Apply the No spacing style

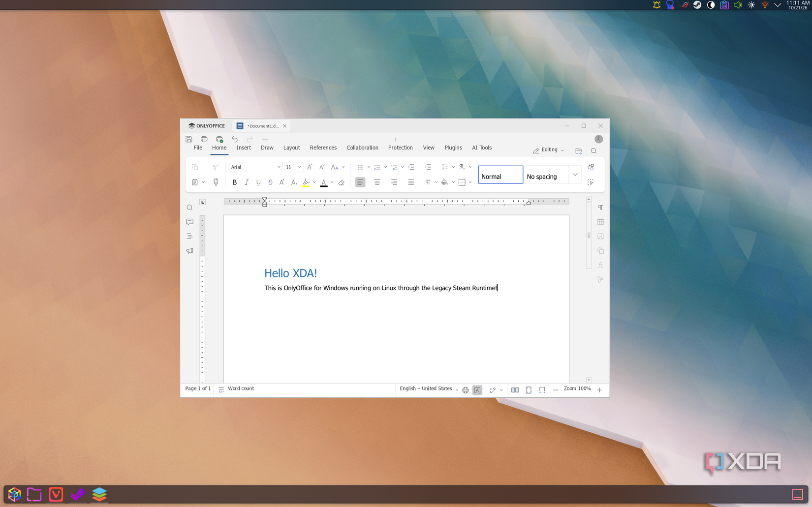tap(546, 175)
